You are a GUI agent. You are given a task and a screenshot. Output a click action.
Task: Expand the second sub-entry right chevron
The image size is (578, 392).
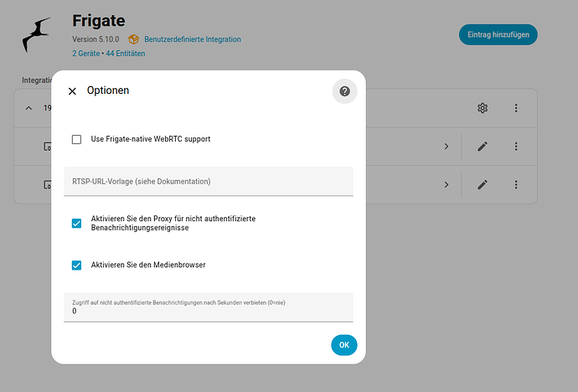point(446,184)
